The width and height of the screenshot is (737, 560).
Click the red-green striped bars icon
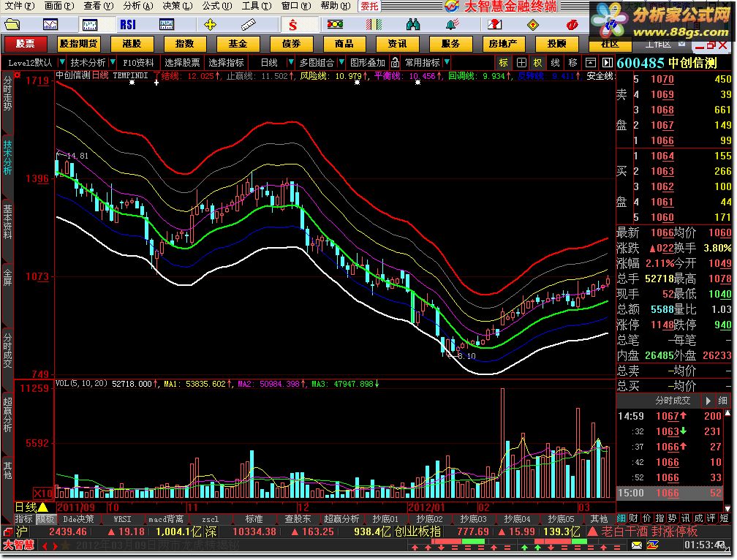tap(374, 24)
